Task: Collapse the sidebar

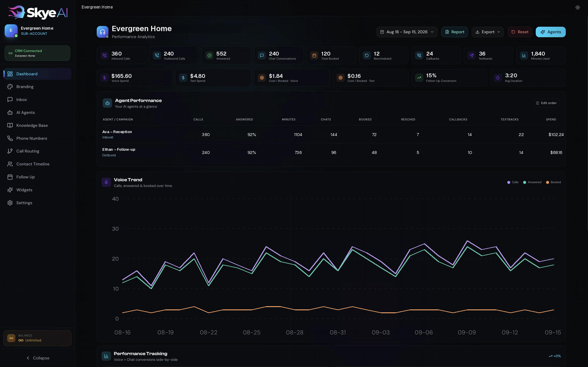Action: [37, 358]
